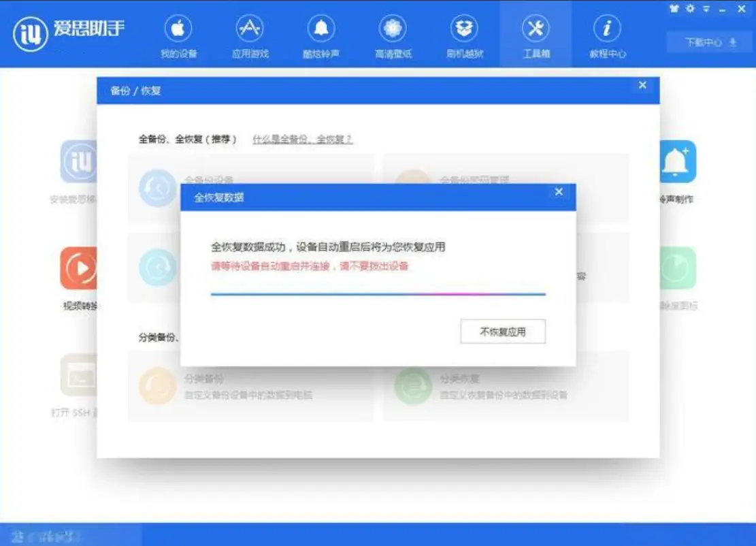Open 教程中心 tab

pos(607,37)
